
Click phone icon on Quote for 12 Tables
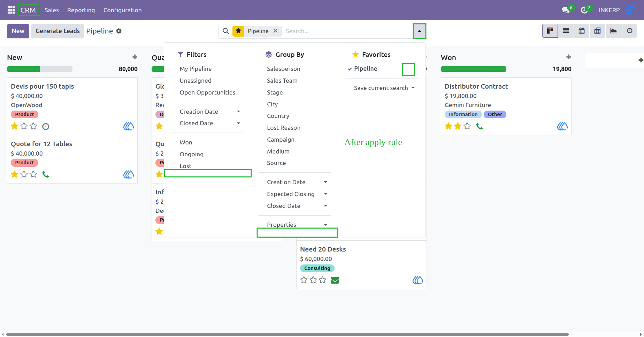tap(46, 174)
